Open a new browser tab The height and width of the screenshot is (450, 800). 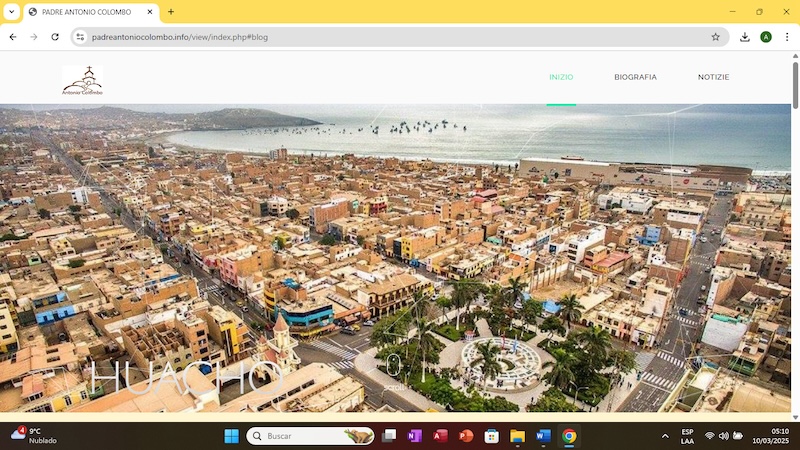pos(171,12)
